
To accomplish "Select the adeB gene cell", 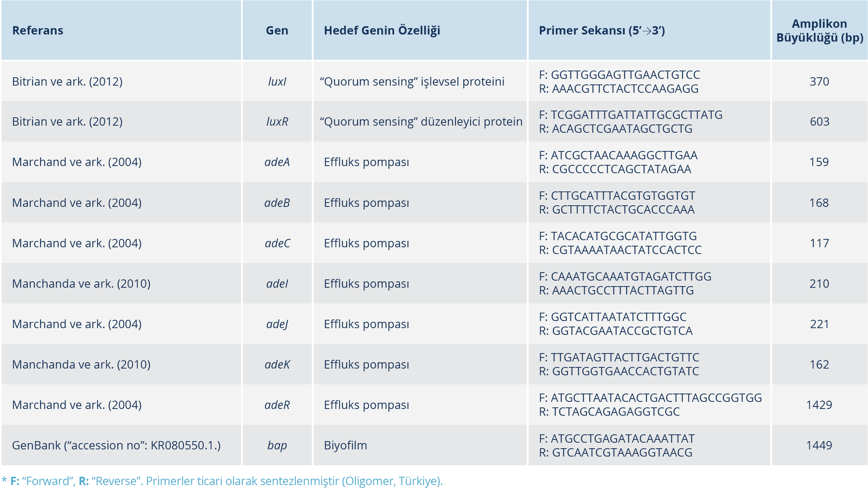I will pos(277,203).
